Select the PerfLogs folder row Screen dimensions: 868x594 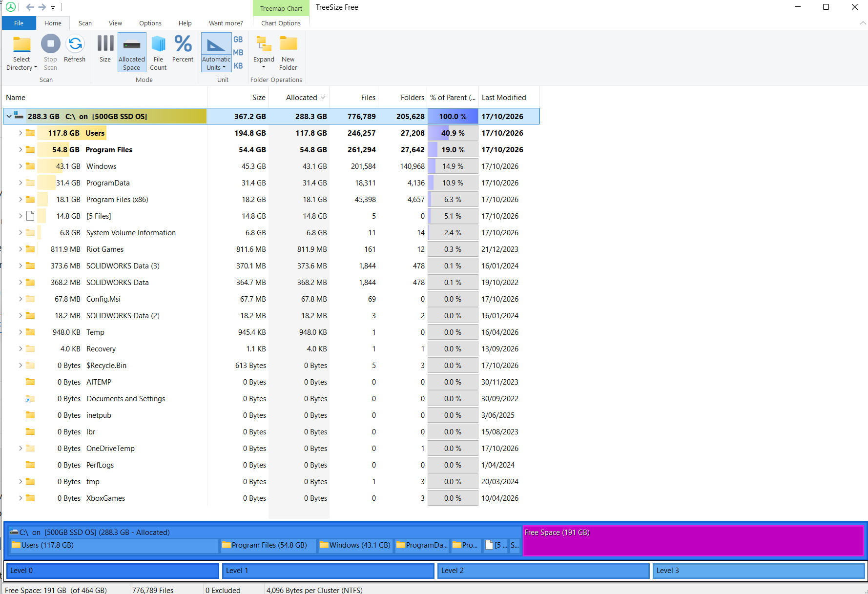pos(271,465)
